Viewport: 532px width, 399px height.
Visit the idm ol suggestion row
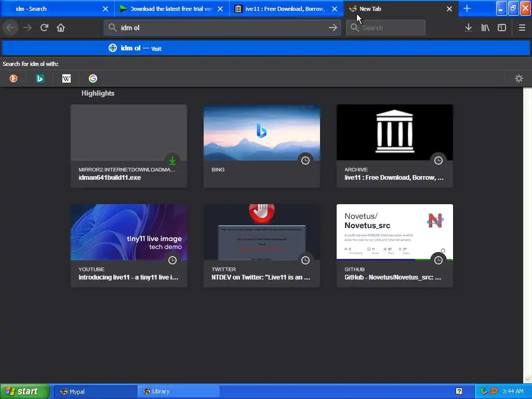[x=266, y=48]
